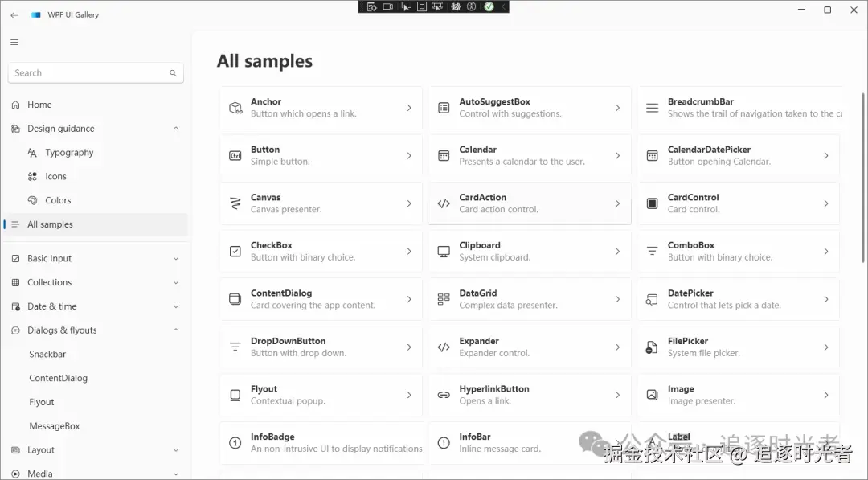Open the Home navigation item

click(39, 105)
